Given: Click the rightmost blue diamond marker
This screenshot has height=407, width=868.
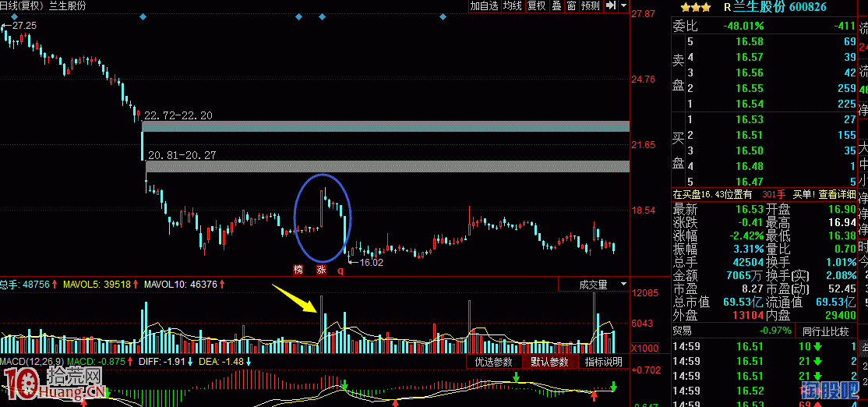Looking at the screenshot, I should tap(443, 17).
